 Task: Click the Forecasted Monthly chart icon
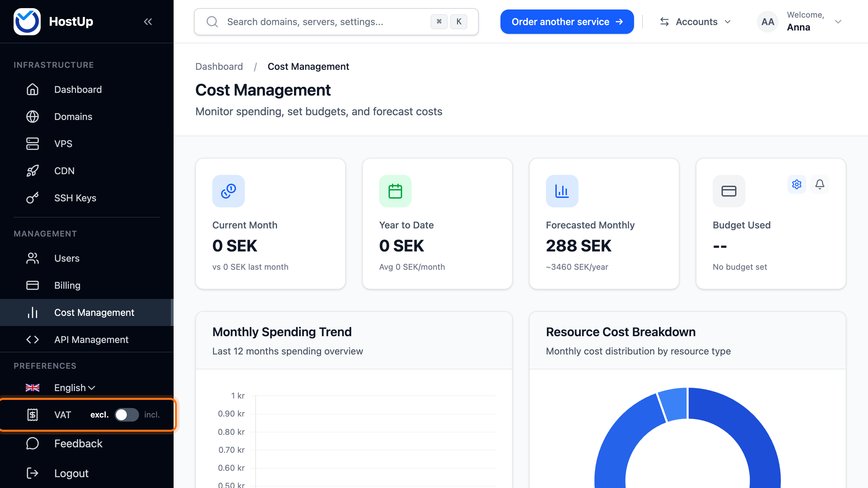click(x=562, y=191)
